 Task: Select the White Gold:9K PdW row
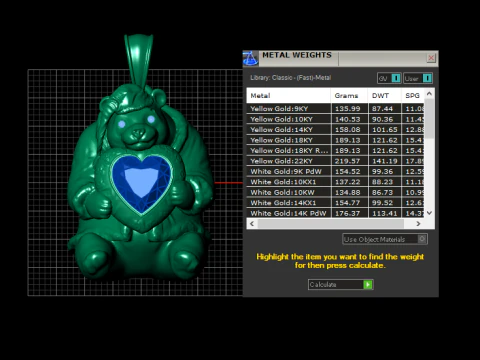pos(335,171)
